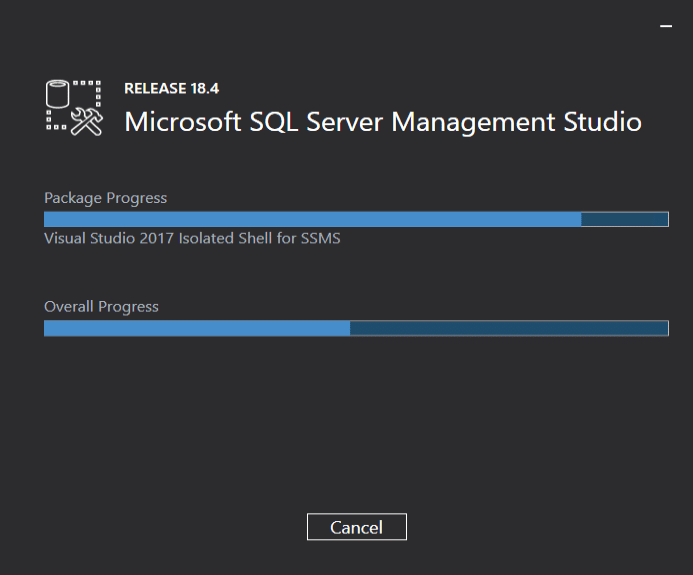
Task: Click the Package Progress bar
Action: click(356, 219)
